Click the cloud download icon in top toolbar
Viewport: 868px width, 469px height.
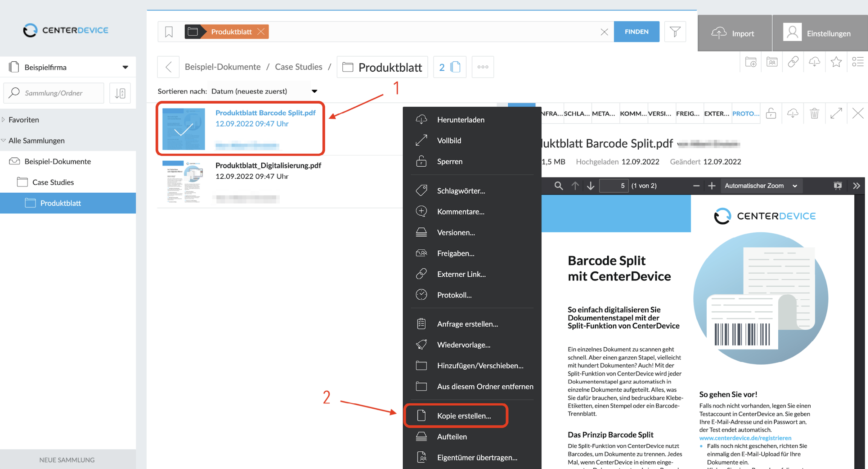tap(814, 62)
